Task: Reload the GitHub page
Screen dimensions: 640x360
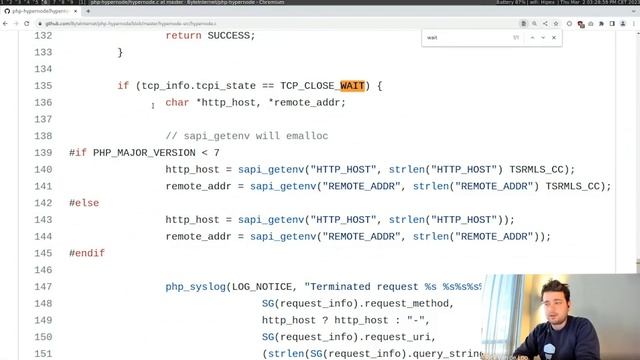Action: [x=27, y=24]
